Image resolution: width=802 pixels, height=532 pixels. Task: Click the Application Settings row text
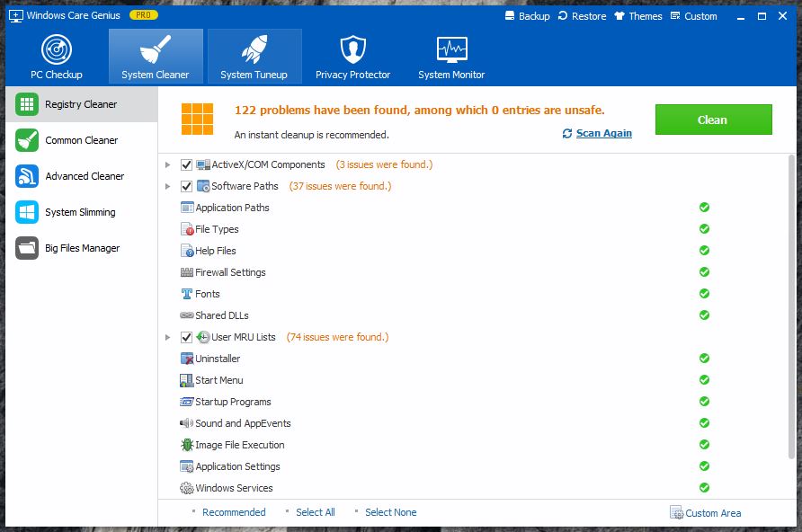pos(237,466)
